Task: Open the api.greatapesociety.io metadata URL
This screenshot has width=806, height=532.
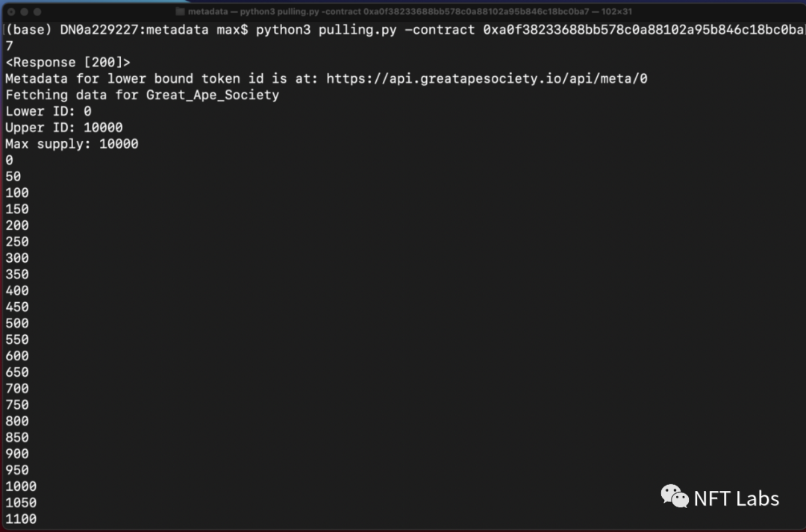Action: tap(487, 78)
